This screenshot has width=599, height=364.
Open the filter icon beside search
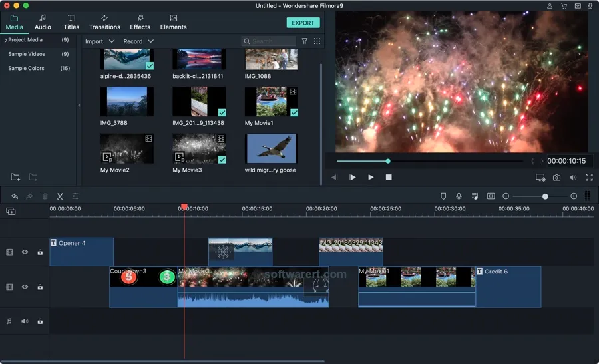(304, 41)
